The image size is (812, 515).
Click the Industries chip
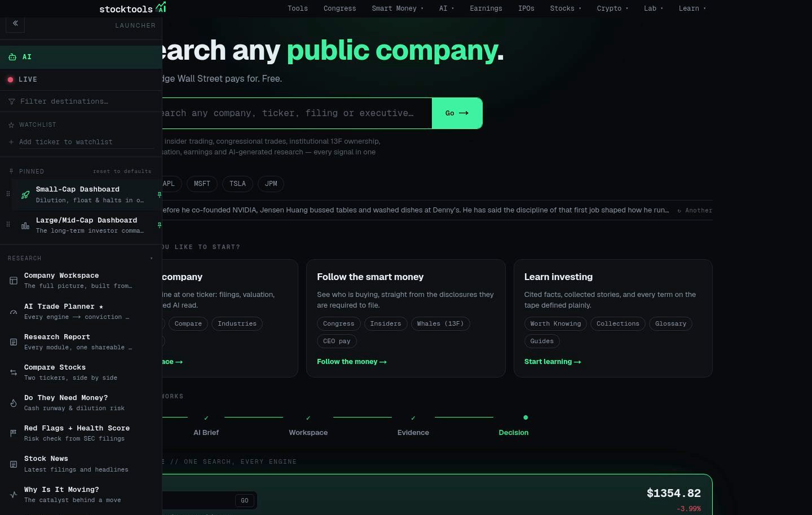237,324
